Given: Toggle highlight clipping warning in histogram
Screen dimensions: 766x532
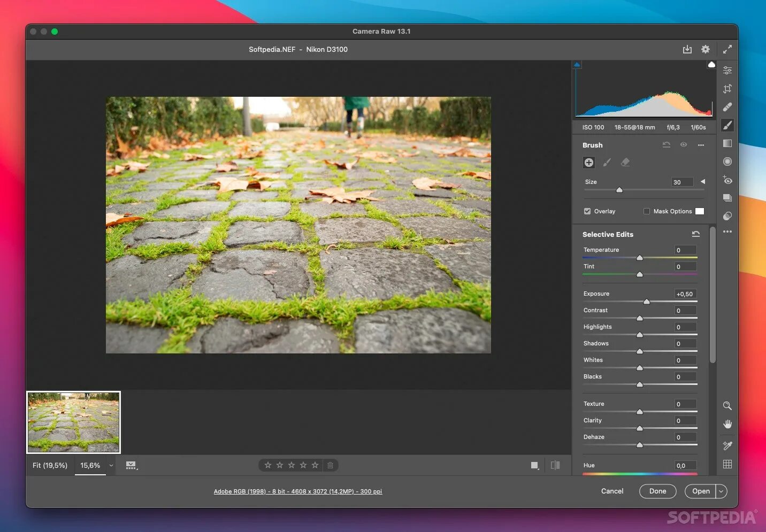Looking at the screenshot, I should (x=711, y=65).
